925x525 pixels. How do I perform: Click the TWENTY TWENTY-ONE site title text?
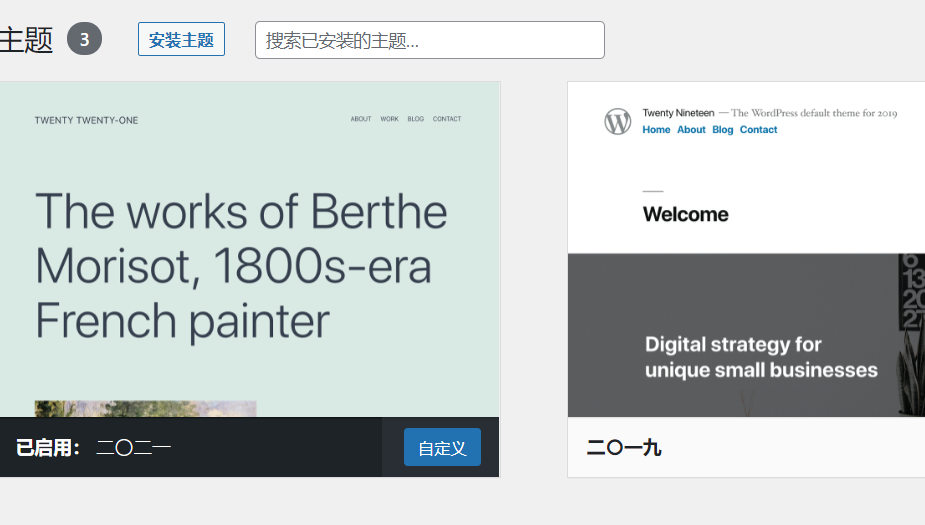click(x=86, y=120)
